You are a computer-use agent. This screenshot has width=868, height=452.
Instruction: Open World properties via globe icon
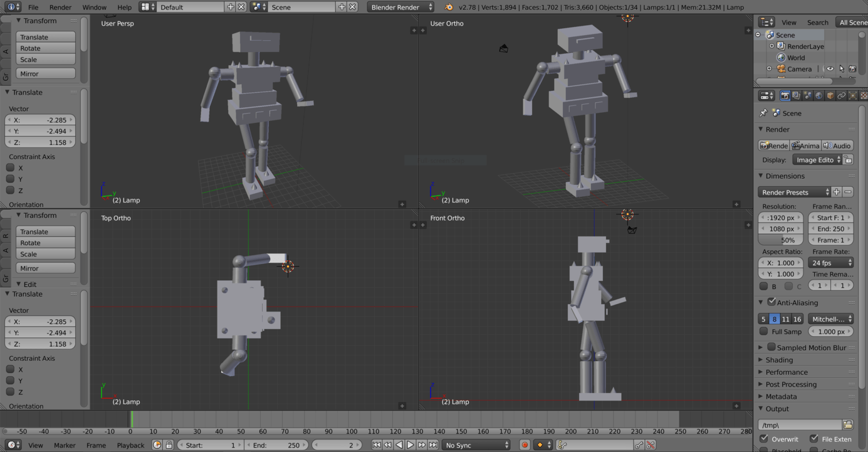[818, 95]
